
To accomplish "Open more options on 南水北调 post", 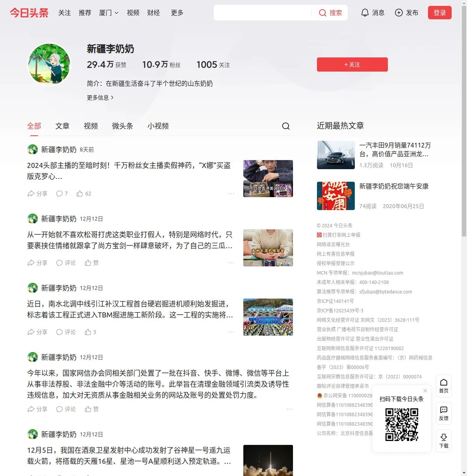I will click(x=231, y=332).
